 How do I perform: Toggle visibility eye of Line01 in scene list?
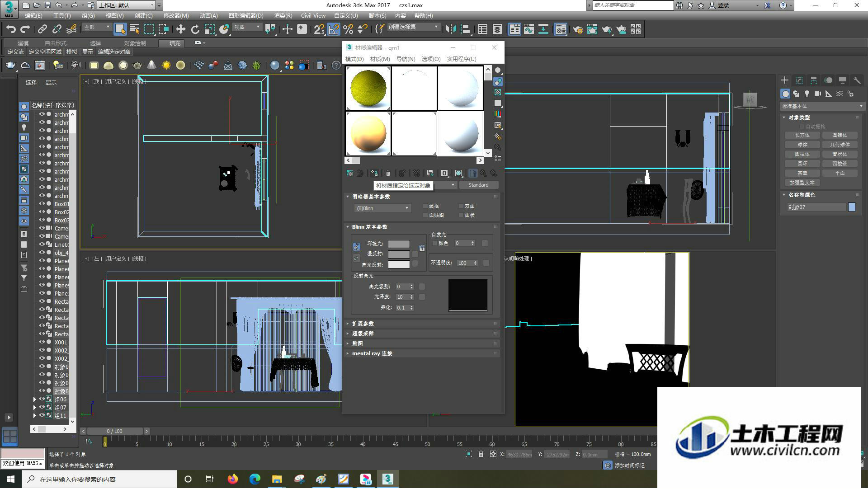point(42,244)
